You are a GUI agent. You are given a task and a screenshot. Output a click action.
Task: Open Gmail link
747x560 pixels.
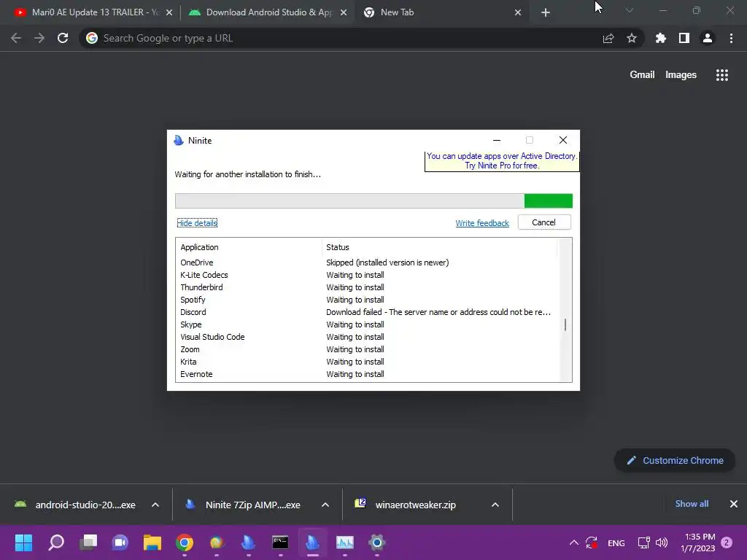(642, 75)
